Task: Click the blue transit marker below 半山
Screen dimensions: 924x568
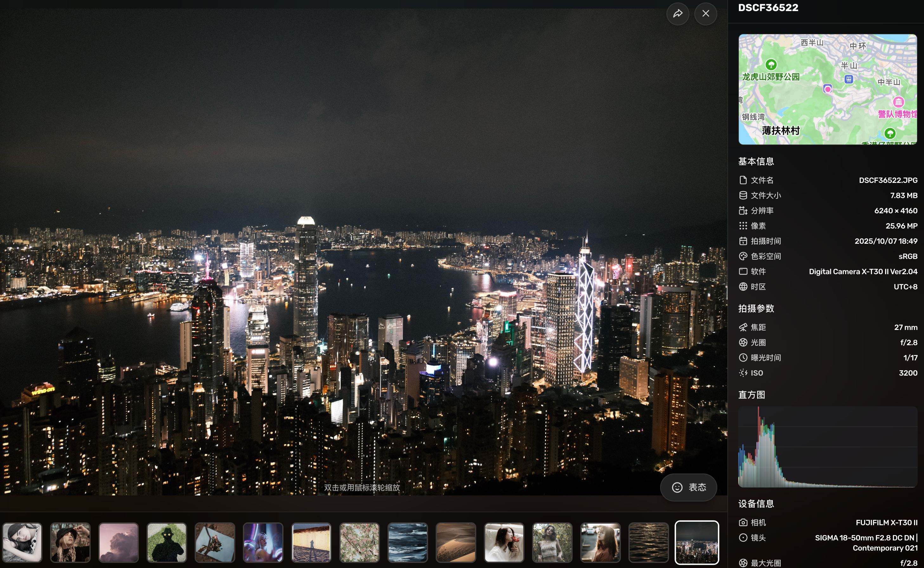Action: pyautogui.click(x=849, y=79)
